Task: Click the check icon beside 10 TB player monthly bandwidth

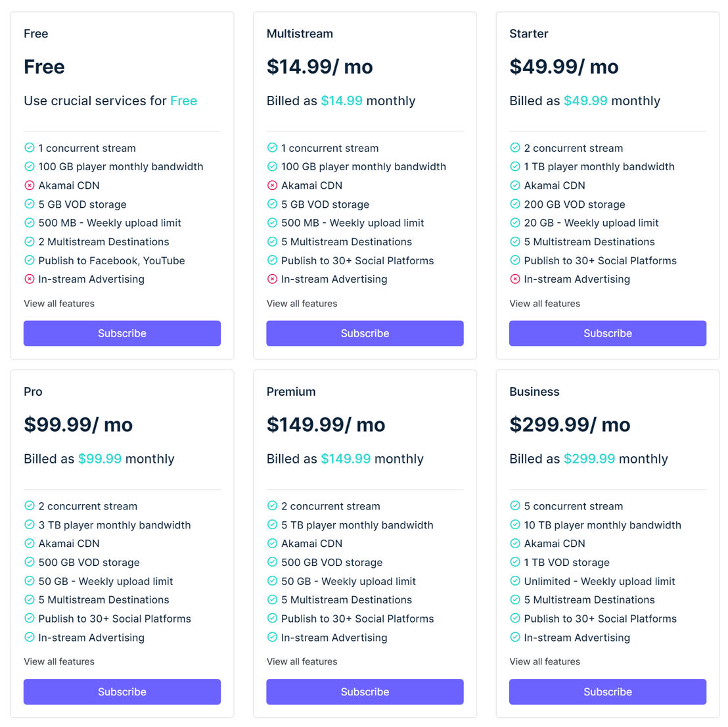Action: pos(515,525)
